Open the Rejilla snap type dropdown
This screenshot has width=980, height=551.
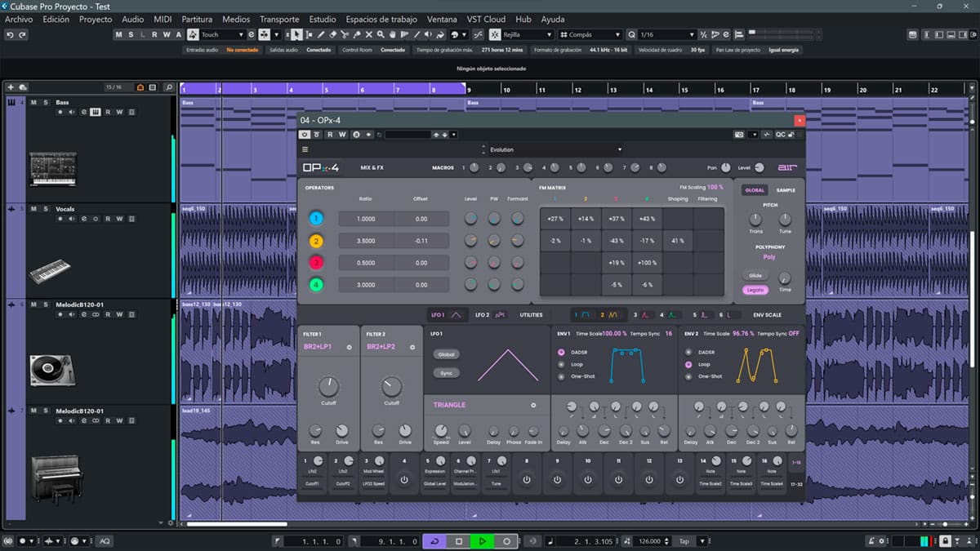526,34
